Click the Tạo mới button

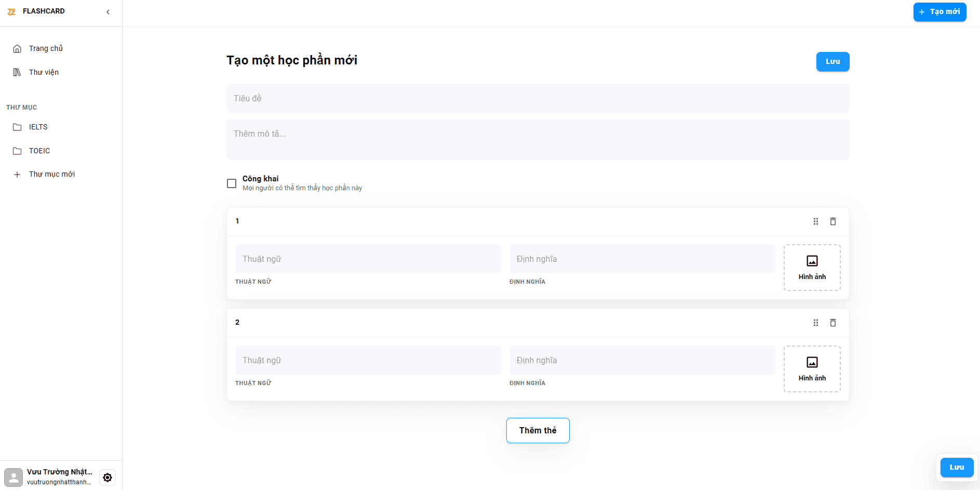coord(939,11)
